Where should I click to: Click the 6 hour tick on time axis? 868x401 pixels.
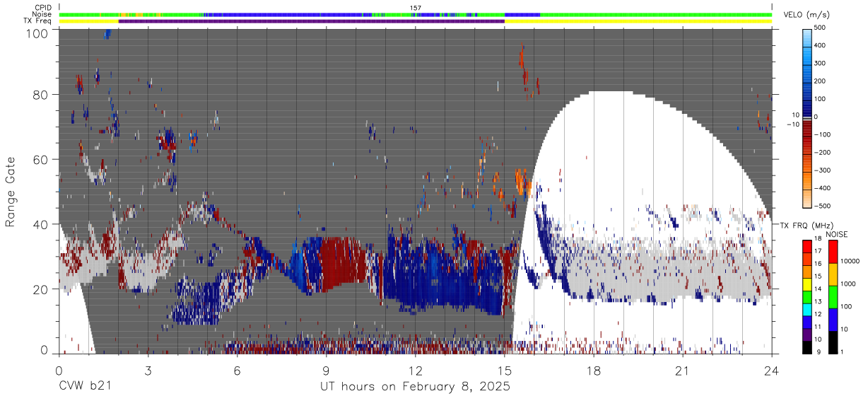click(x=237, y=371)
